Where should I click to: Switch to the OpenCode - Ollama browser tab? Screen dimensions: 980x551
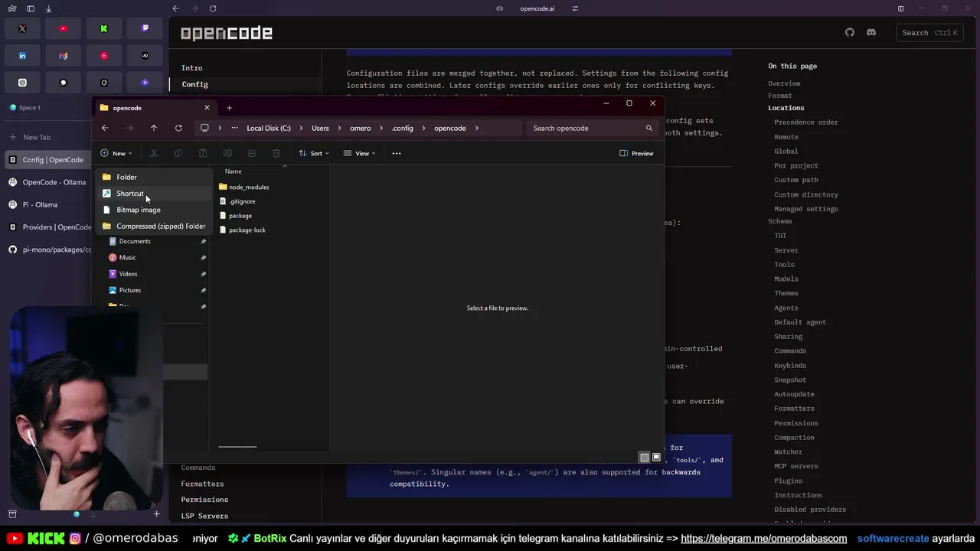tap(47, 182)
